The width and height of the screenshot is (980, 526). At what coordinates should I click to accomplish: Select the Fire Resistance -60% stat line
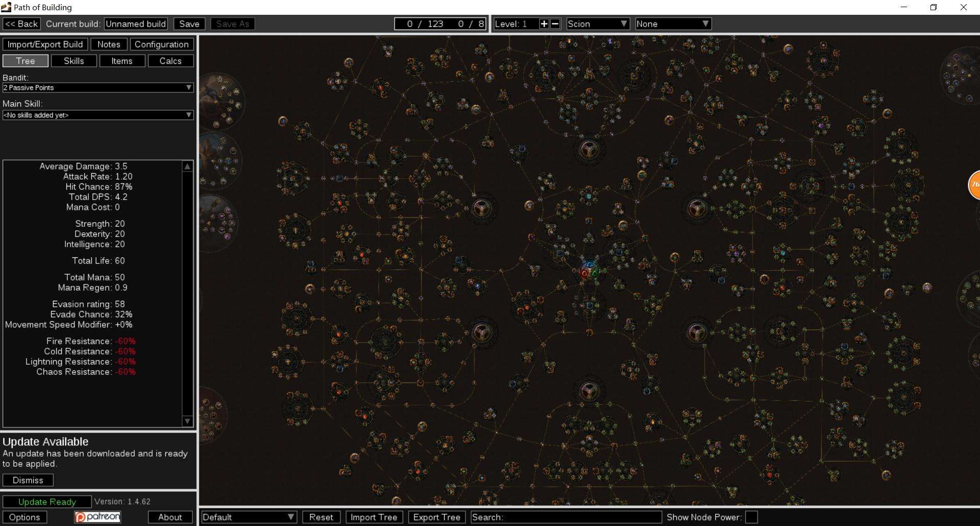(x=91, y=341)
